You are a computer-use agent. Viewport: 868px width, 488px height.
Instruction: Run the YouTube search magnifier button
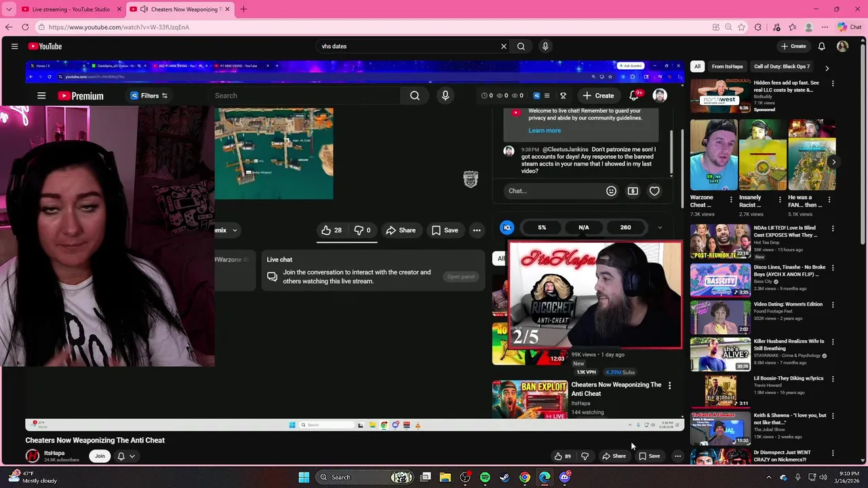(521, 46)
